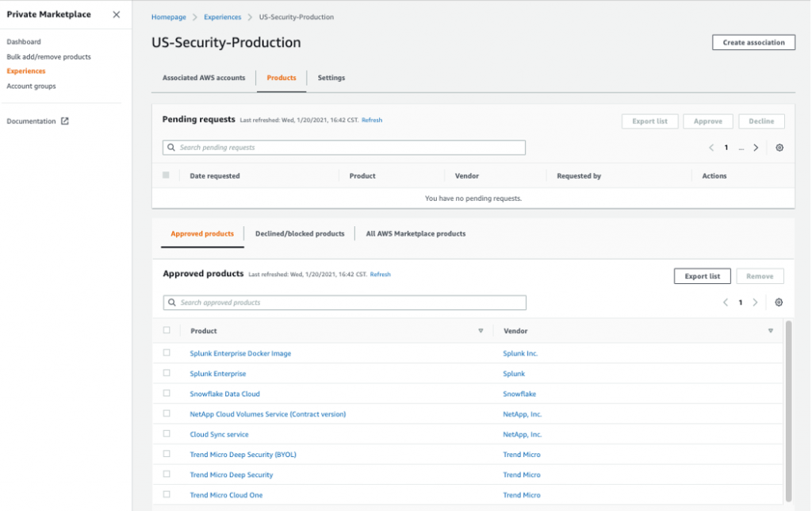The height and width of the screenshot is (511, 812).
Task: Click the next page arrow in pending requests pager
Action: click(x=756, y=148)
